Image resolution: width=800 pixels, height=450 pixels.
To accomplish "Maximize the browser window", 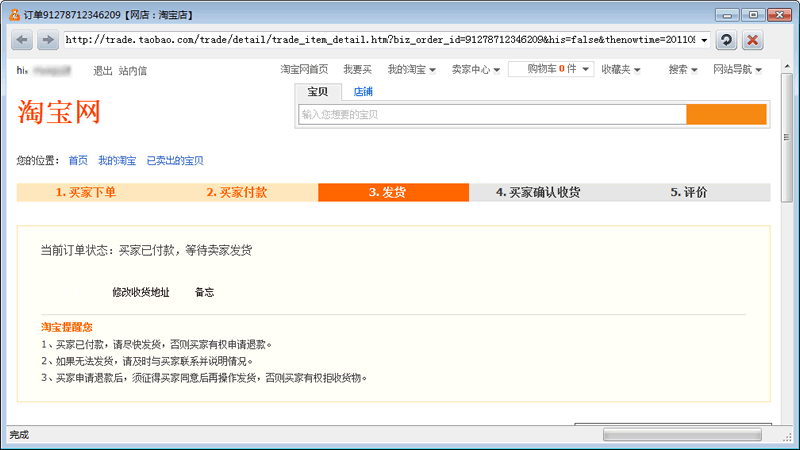I will pos(753,15).
